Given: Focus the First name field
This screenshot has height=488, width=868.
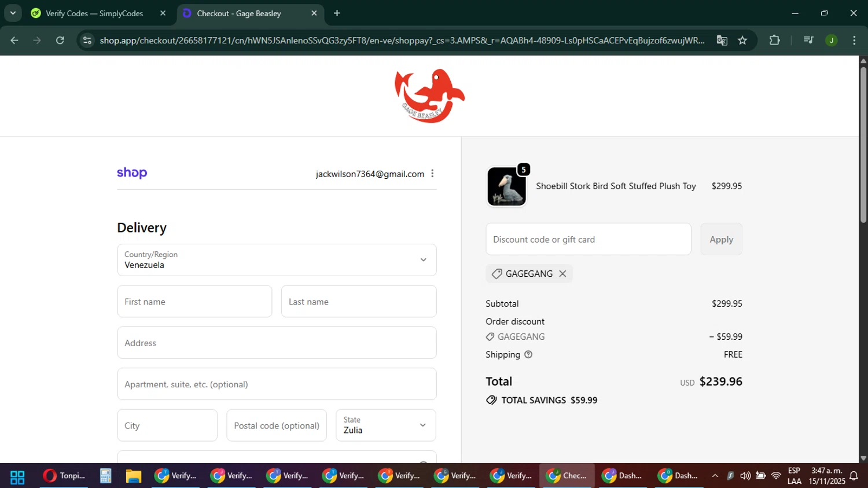Looking at the screenshot, I should [194, 302].
